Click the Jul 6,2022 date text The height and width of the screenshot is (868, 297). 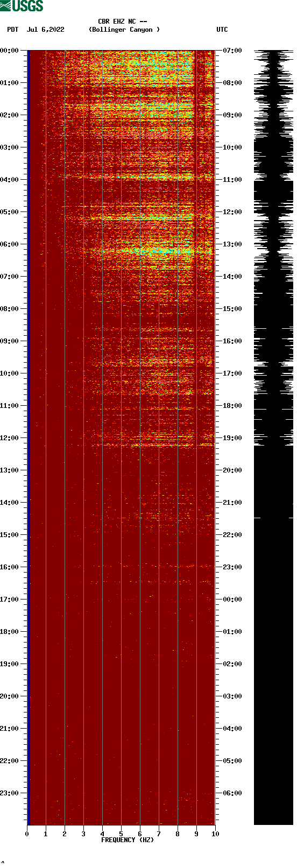(45, 30)
